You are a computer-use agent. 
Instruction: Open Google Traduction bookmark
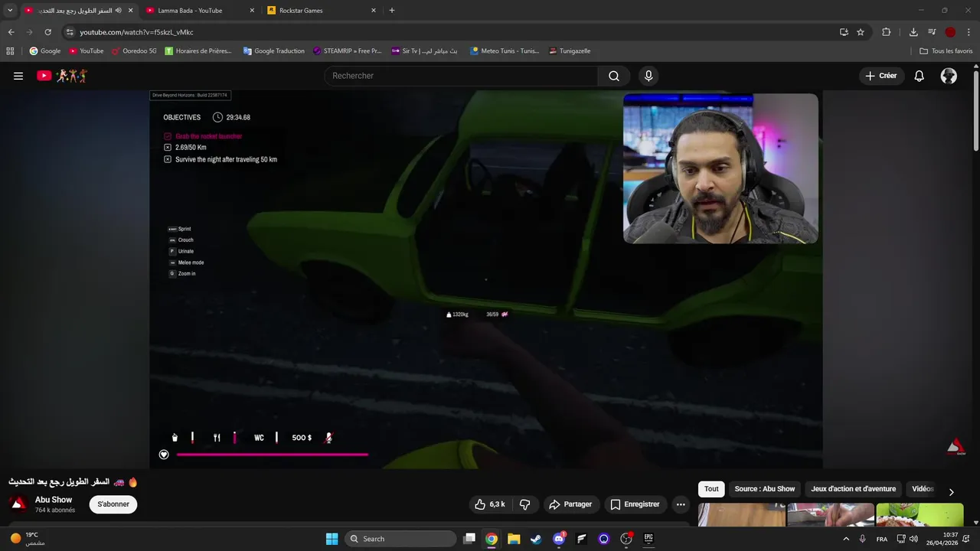(x=273, y=51)
